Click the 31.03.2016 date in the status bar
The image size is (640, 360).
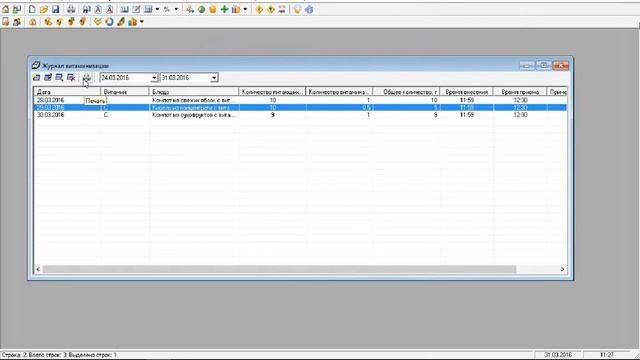559,355
